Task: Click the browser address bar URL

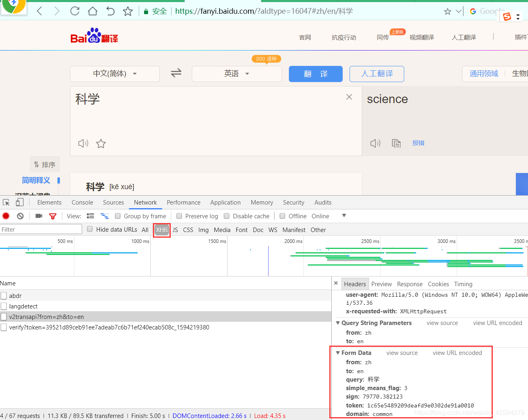Action: click(x=264, y=11)
